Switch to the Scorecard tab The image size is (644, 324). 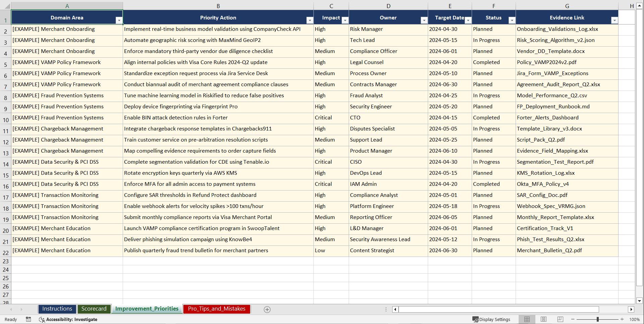(x=94, y=309)
